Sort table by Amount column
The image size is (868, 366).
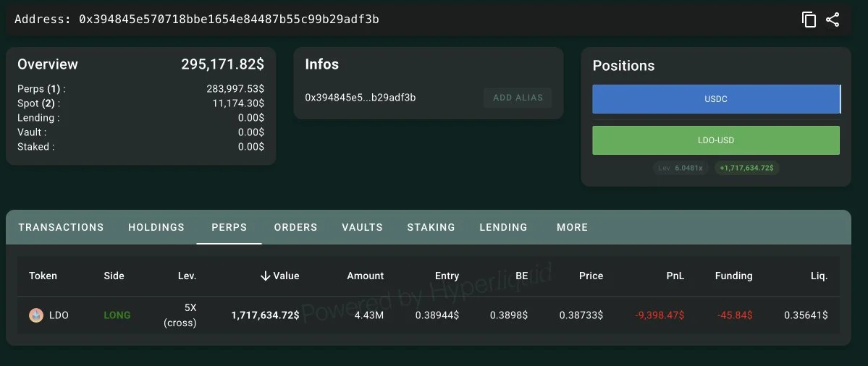point(366,276)
